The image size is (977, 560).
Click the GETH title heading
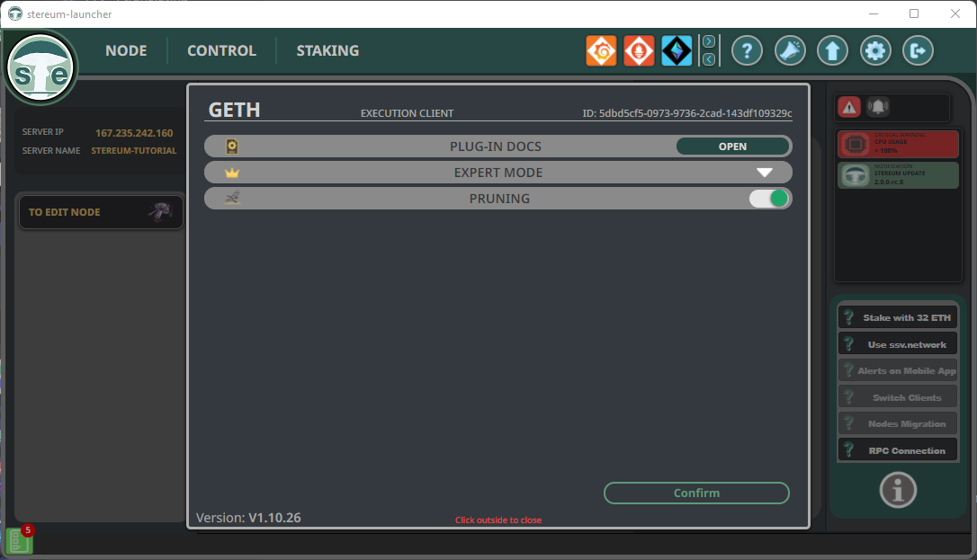234,111
